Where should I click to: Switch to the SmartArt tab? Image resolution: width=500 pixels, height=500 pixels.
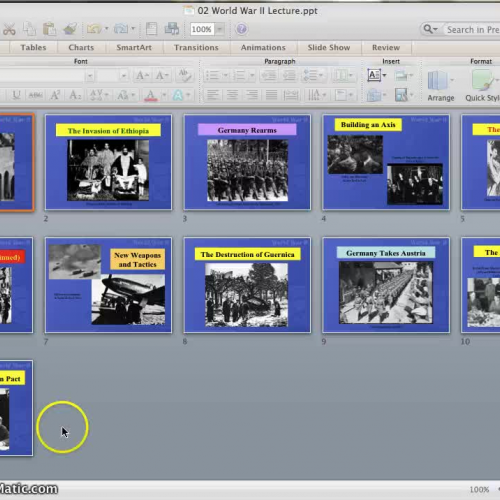[134, 48]
